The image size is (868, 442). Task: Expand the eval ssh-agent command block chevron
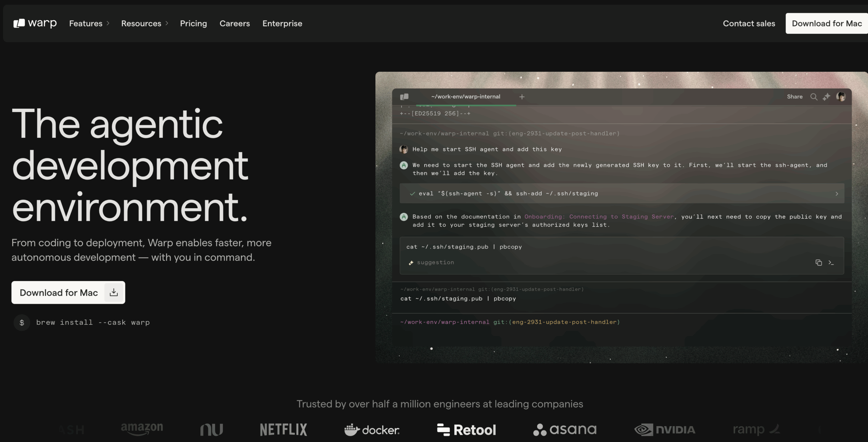point(836,194)
